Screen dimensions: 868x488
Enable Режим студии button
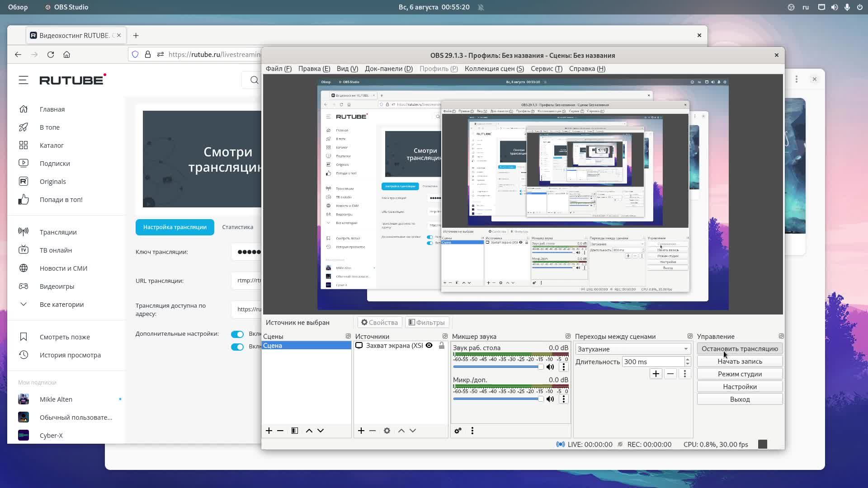[740, 374]
